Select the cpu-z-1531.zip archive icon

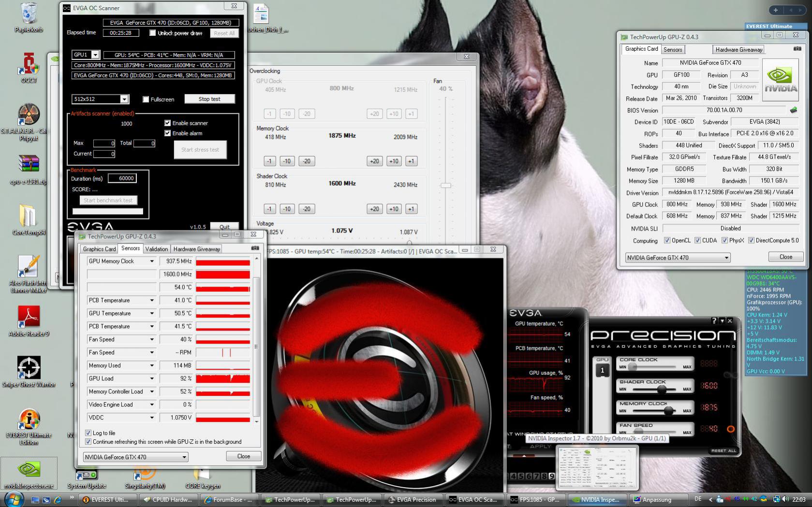click(29, 170)
